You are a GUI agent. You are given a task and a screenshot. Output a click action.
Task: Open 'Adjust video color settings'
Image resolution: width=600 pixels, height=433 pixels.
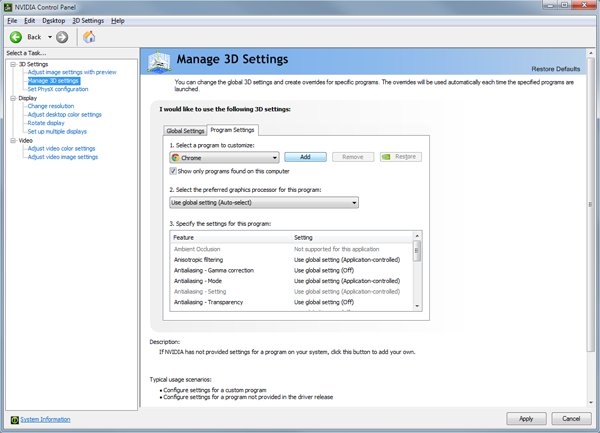[x=61, y=148]
